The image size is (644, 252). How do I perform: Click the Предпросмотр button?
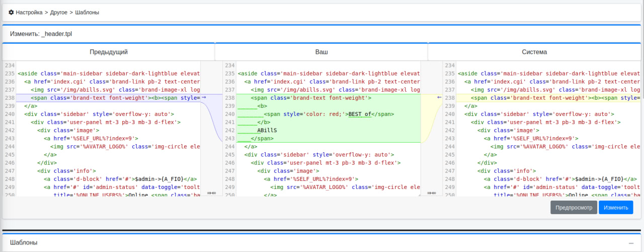coord(574,207)
